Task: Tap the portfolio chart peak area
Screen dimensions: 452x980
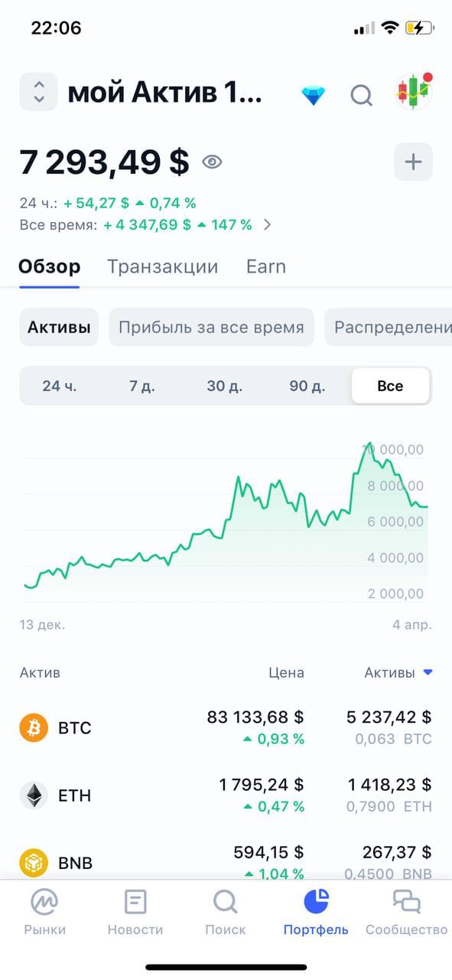Action: (x=369, y=446)
